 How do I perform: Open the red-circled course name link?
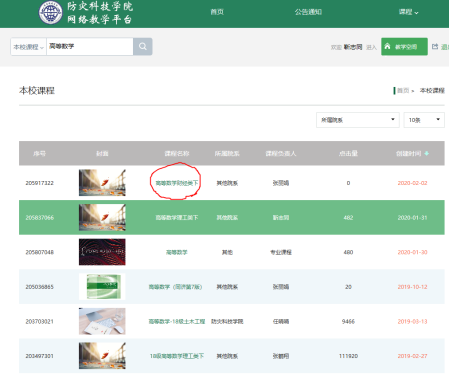pyautogui.click(x=177, y=183)
